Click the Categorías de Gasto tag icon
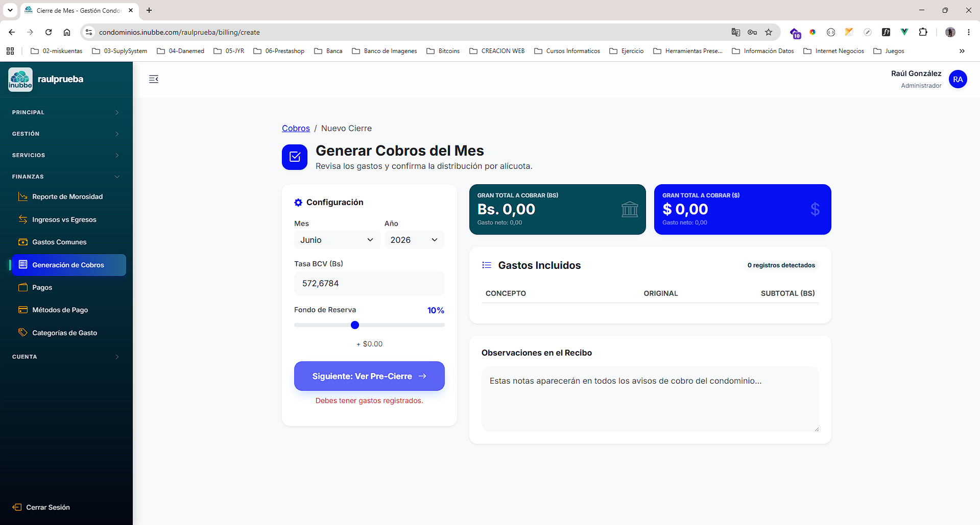The width and height of the screenshot is (980, 525). pyautogui.click(x=23, y=333)
